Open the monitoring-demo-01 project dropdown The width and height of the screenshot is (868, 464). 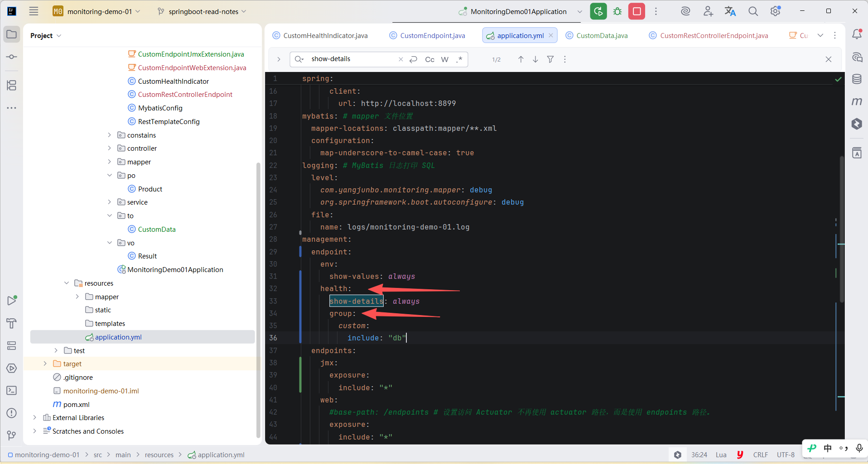96,11
